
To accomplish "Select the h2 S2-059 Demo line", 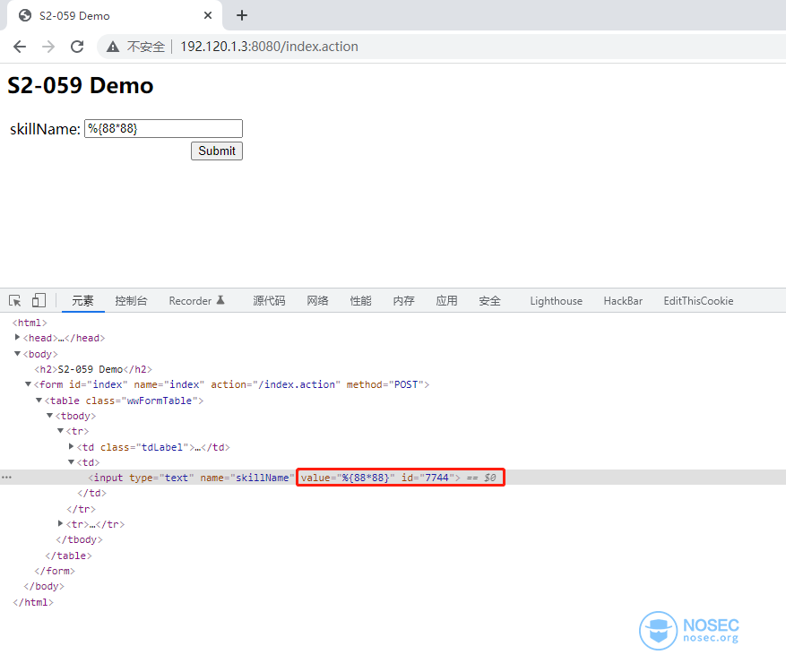I will (93, 369).
